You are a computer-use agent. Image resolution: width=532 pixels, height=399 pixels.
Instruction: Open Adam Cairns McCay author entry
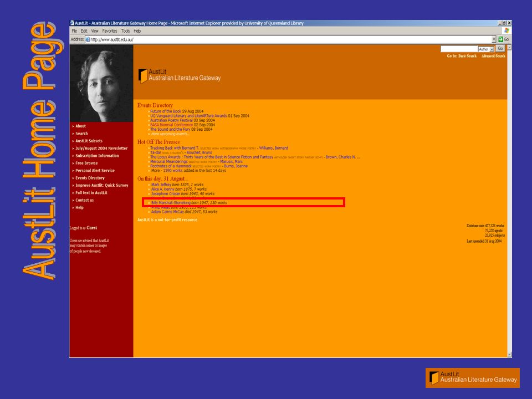pyautogui.click(x=167, y=212)
